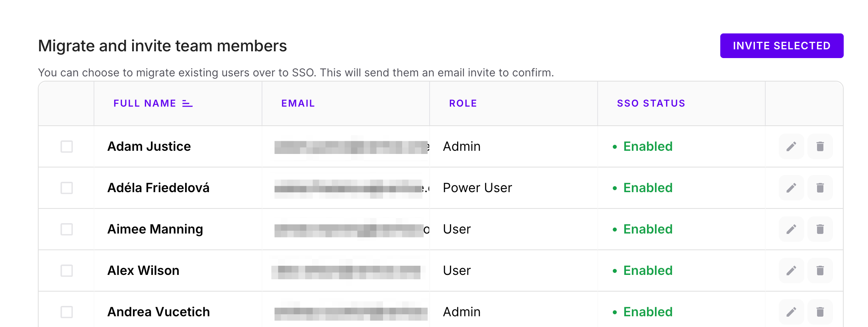Click the SSO Status column header
This screenshot has height=327, width=868.
[x=651, y=103]
